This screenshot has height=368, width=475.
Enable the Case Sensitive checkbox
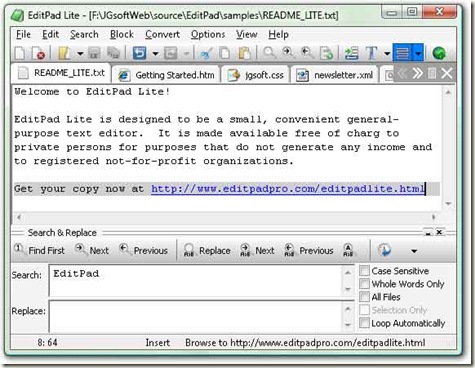coord(364,271)
